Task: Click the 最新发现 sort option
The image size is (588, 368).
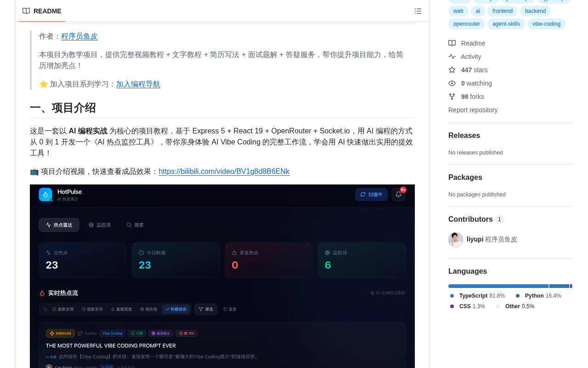Action: click(63, 309)
